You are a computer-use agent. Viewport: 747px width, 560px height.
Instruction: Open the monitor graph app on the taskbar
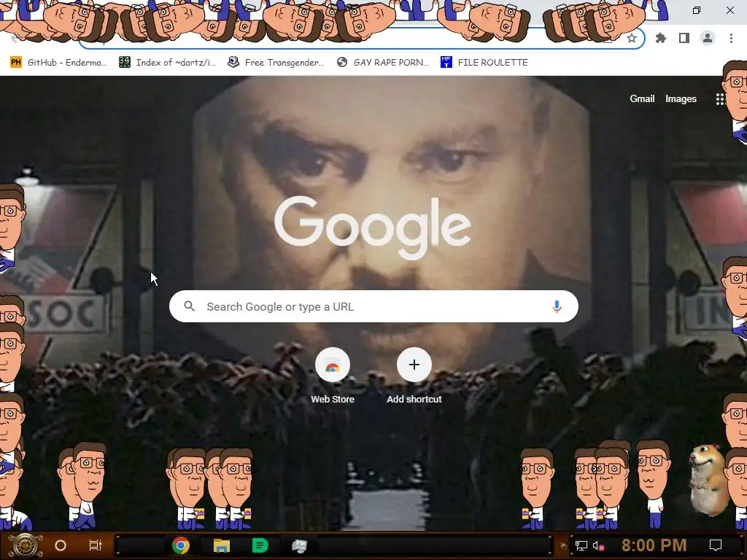(299, 545)
